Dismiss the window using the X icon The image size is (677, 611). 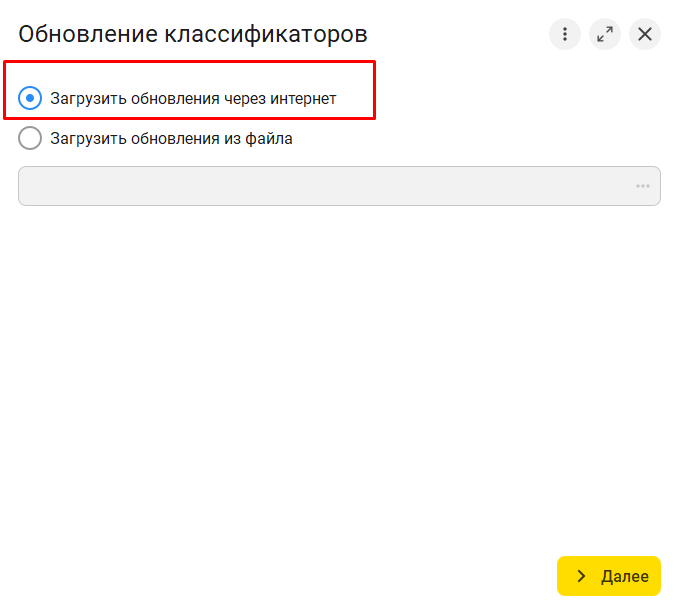[645, 34]
